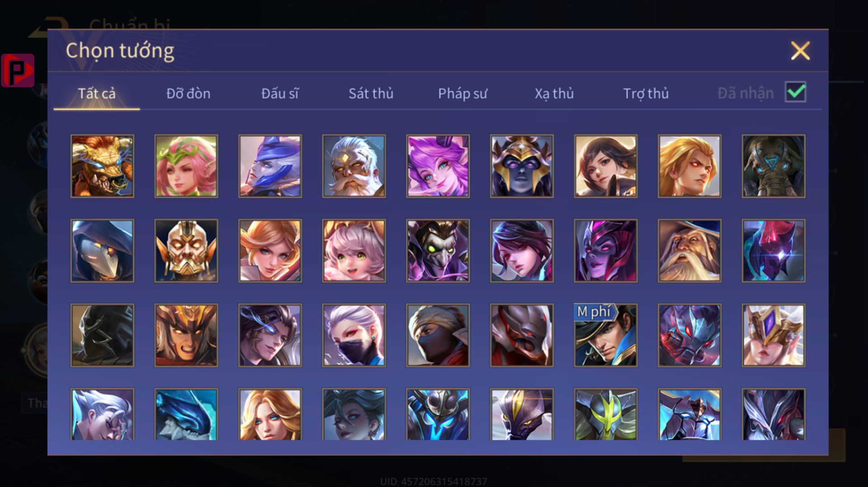
Task: Select the purple-haired fox girl hero
Action: [438, 166]
